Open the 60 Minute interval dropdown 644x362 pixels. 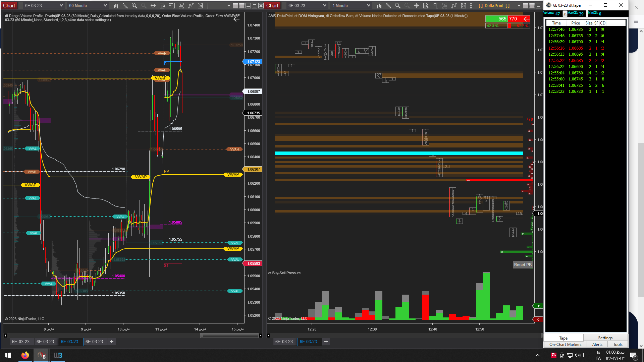point(105,6)
